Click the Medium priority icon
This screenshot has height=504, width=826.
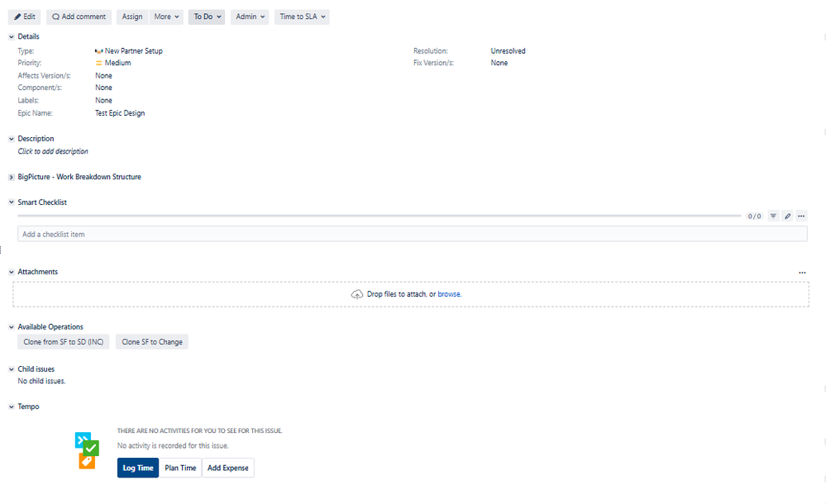[98, 63]
